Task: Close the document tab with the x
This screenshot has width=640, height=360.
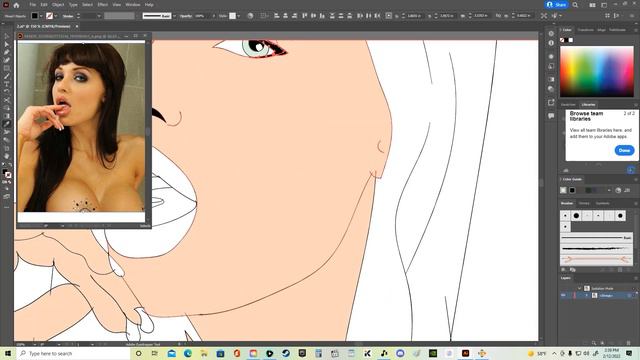Action: tap(77, 26)
